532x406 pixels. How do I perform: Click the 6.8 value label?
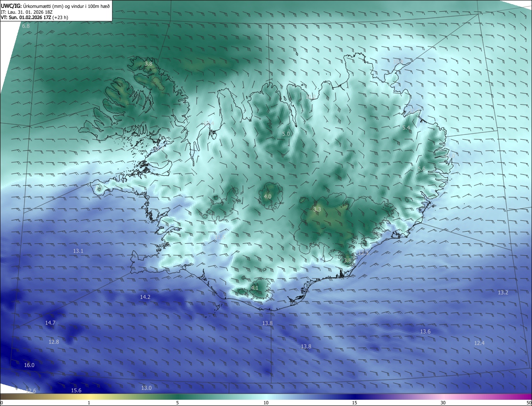tap(26, 26)
